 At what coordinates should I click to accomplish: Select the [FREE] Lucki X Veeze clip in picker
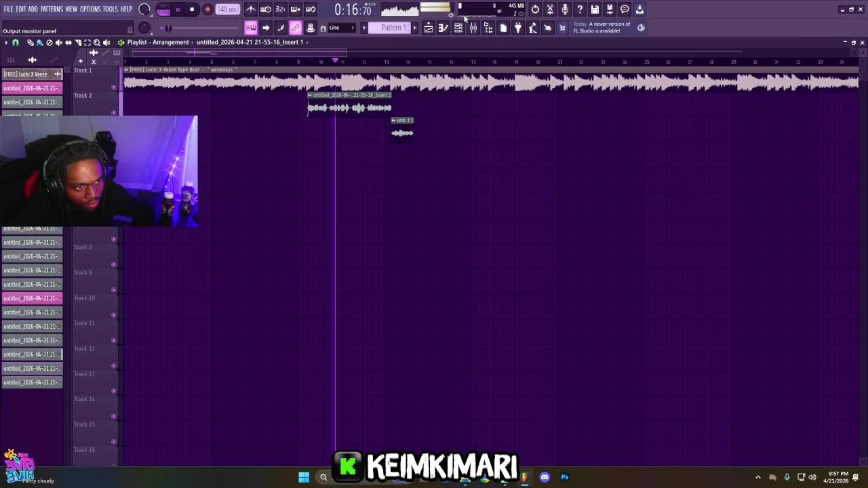pyautogui.click(x=32, y=74)
